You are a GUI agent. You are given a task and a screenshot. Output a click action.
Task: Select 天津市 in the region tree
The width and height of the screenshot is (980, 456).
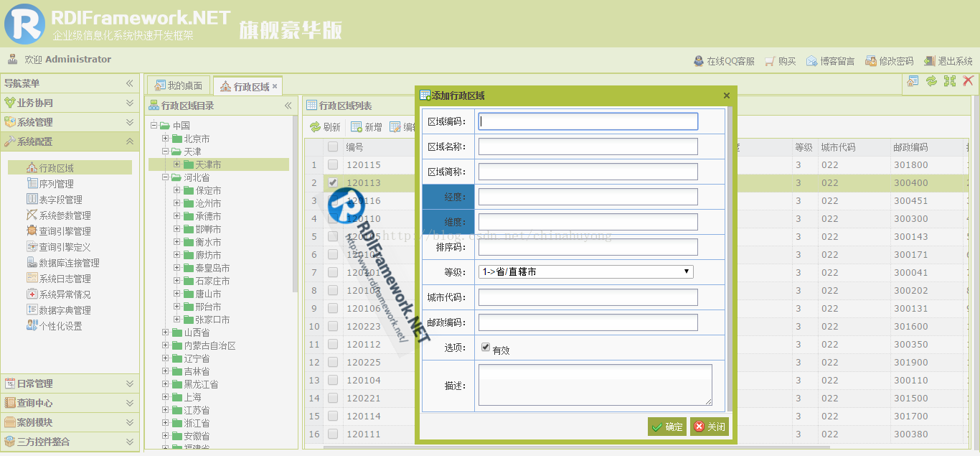208,164
